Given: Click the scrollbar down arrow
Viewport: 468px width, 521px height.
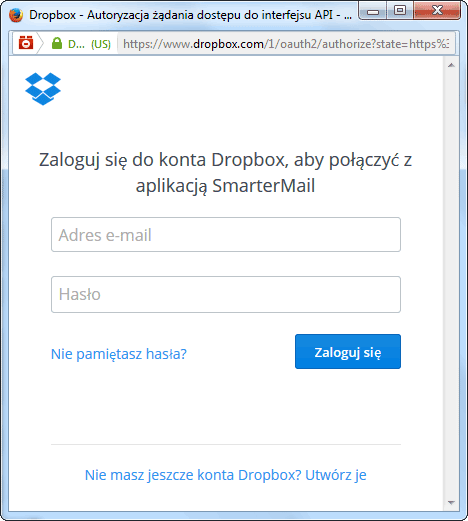Looking at the screenshot, I should click(451, 503).
